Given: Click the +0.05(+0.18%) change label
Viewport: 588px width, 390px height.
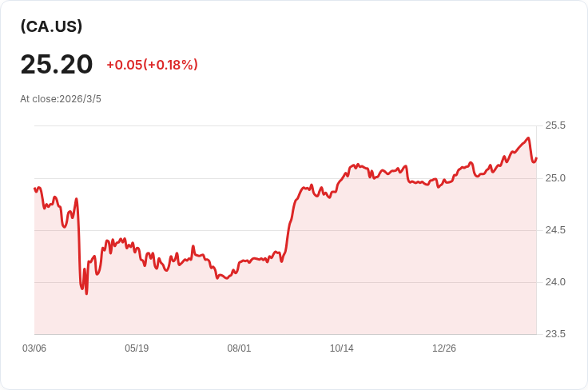Looking at the screenshot, I should pos(152,65).
